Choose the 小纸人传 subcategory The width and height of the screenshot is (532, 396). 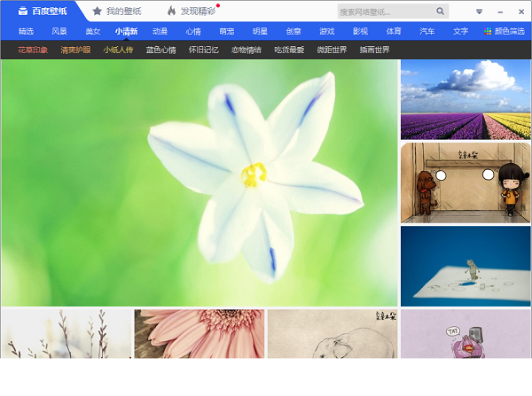[x=118, y=50]
